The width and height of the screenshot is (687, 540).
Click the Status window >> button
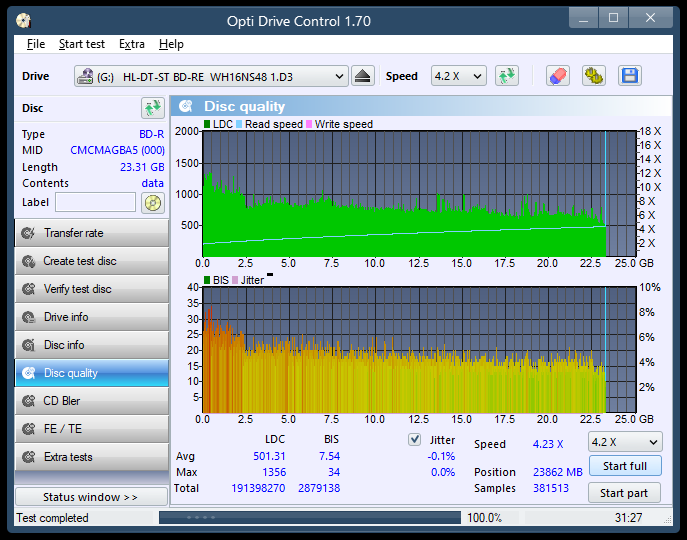click(91, 497)
